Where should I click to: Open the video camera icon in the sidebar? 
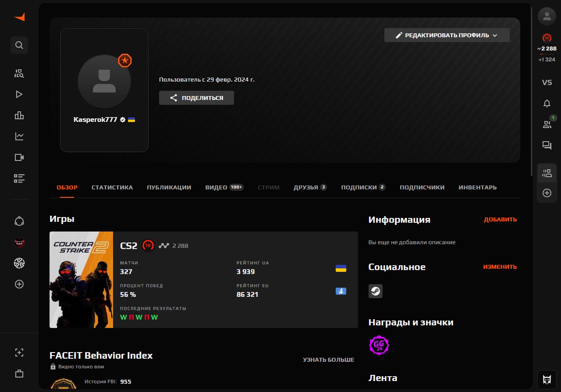[19, 157]
